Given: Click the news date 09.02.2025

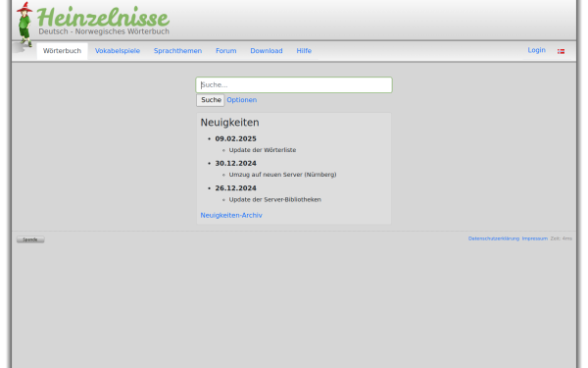Looking at the screenshot, I should (x=235, y=138).
